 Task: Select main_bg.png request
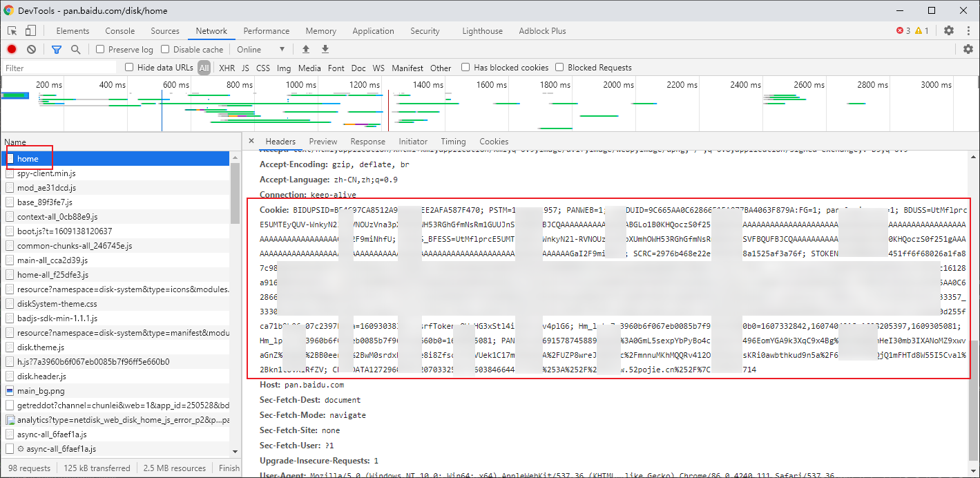[x=115, y=390]
